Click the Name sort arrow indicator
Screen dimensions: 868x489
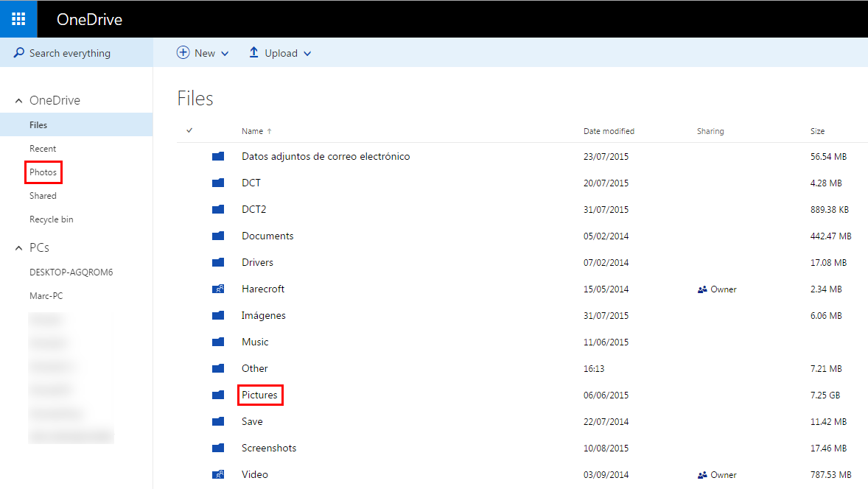270,132
